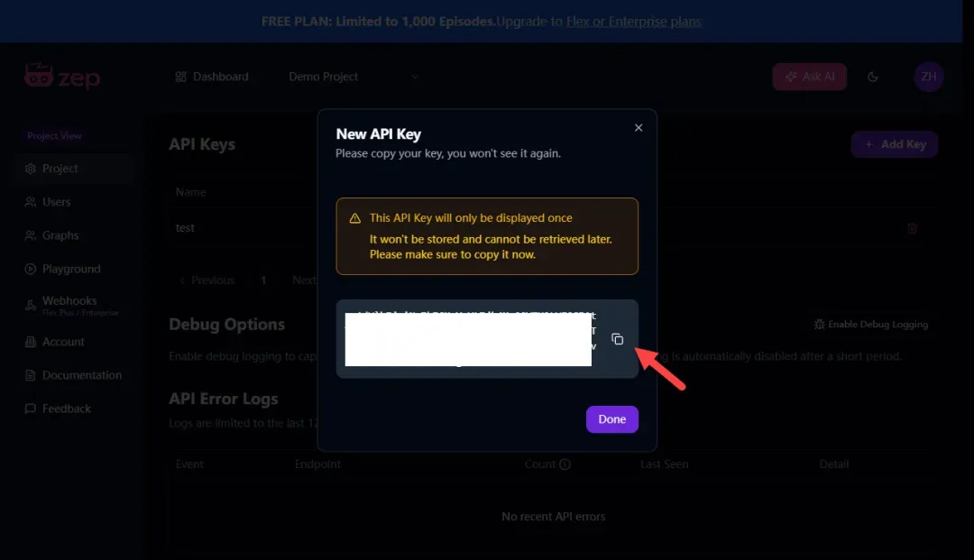974x560 pixels.
Task: Open the ZH user avatar menu
Action: click(929, 77)
